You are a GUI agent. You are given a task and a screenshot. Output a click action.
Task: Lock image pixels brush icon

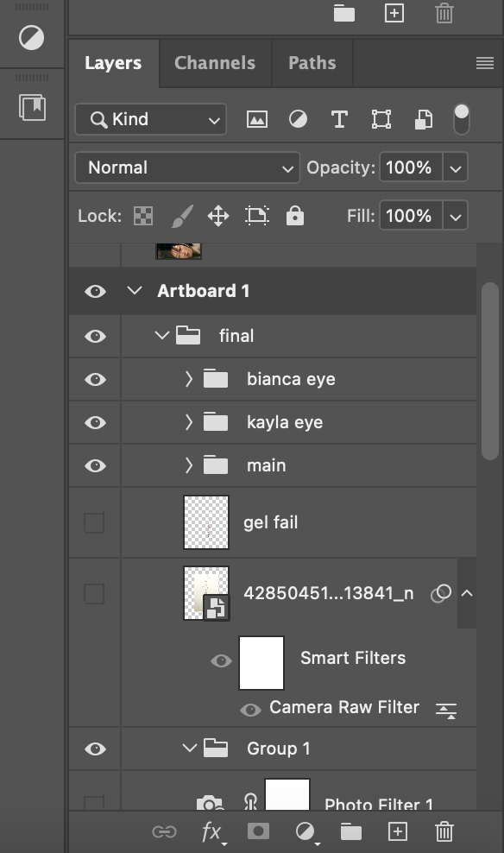point(182,216)
